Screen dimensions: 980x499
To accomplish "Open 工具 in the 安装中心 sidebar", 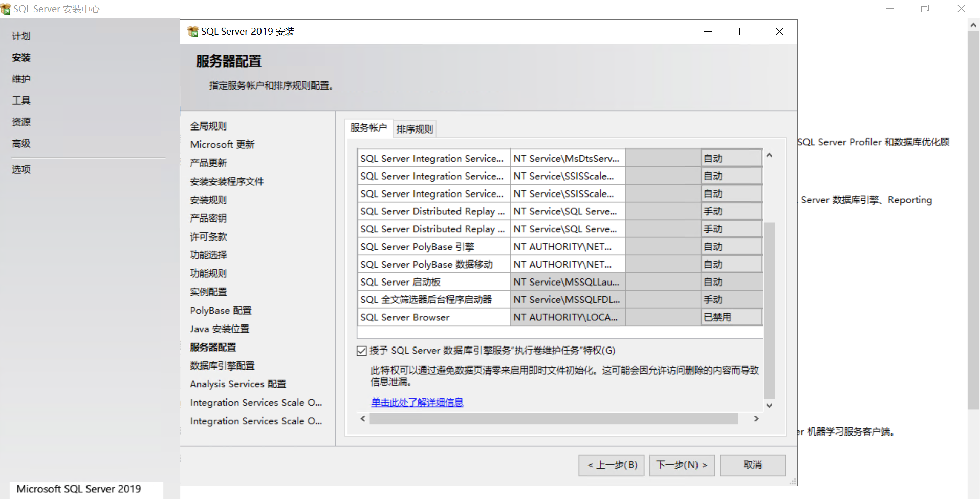I will coord(21,101).
